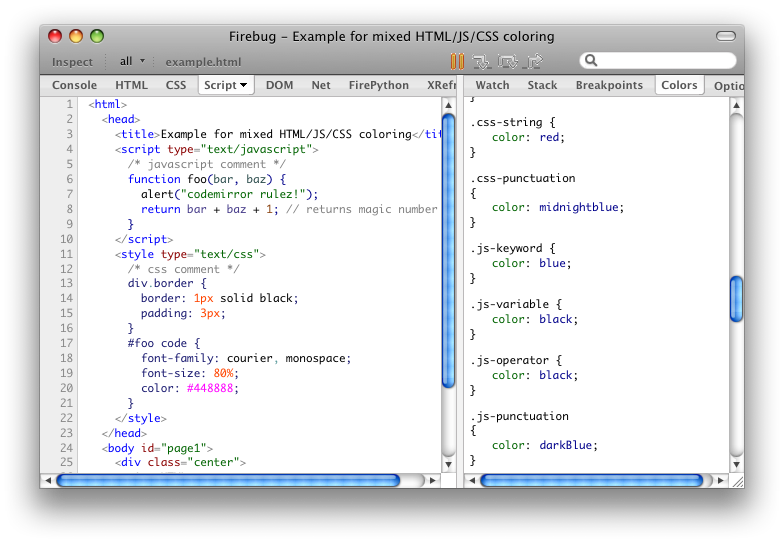Click the orange pause/continue debugger icon
Viewport: 784px width, 543px height.
click(457, 62)
